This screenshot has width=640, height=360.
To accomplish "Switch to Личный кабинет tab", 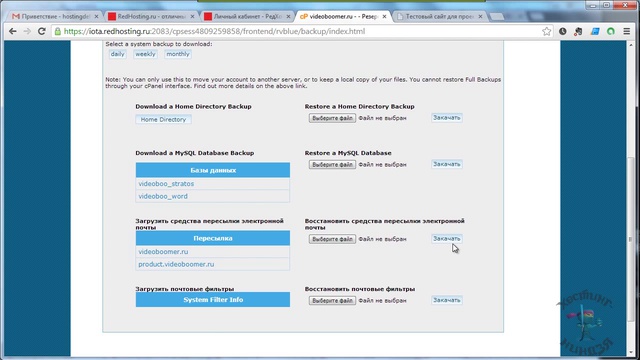I will (246, 16).
